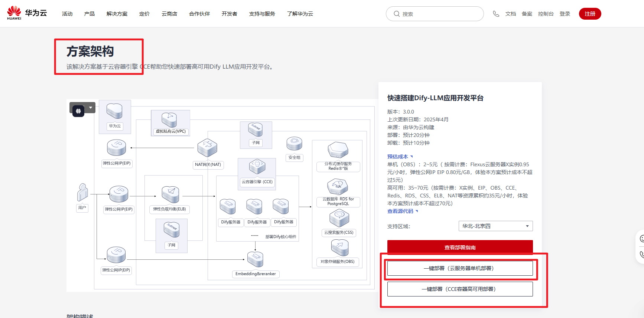Select the NAT网关(NAT) icon
This screenshot has width=644, height=318.
(207, 148)
